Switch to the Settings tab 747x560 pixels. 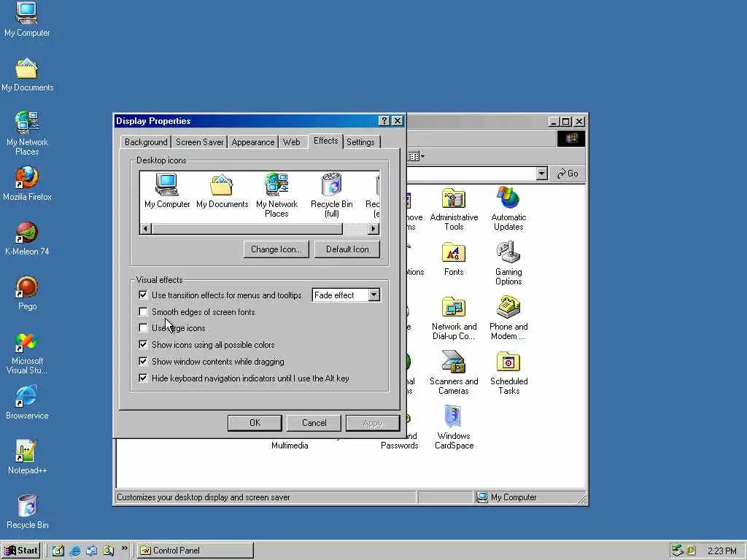coord(360,142)
